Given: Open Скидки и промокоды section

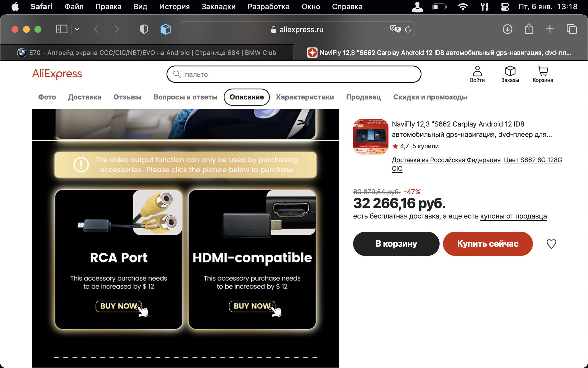Looking at the screenshot, I should (x=430, y=97).
